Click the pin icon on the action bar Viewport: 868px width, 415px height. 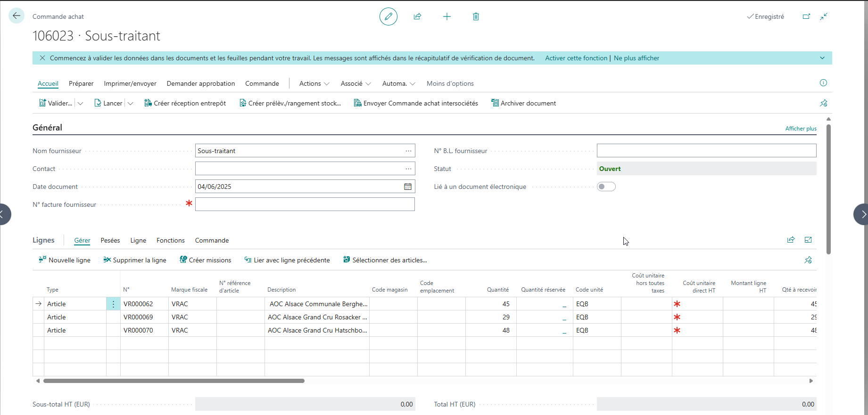click(x=823, y=103)
